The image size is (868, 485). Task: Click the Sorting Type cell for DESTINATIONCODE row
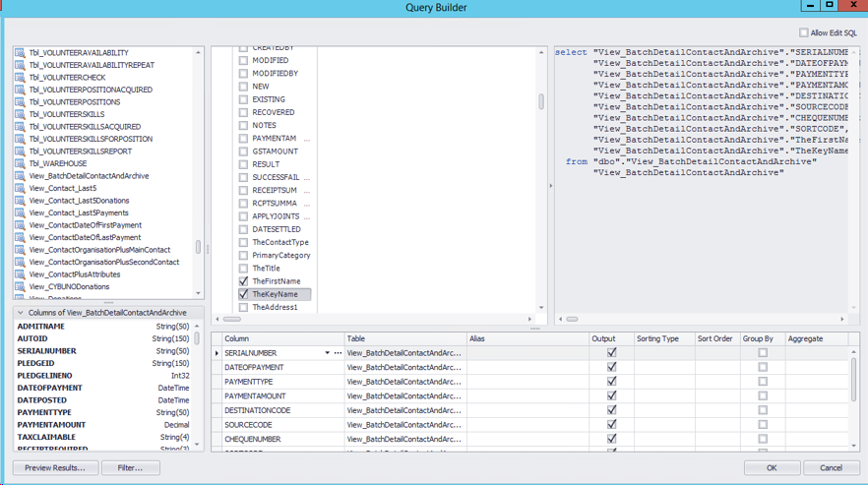(664, 410)
